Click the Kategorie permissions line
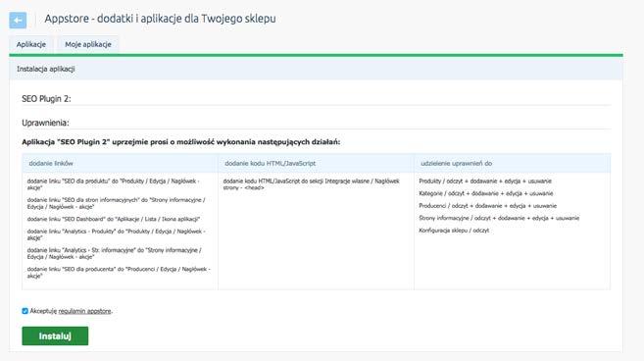Image resolution: width=644 pixels, height=361 pixels. 486,193
